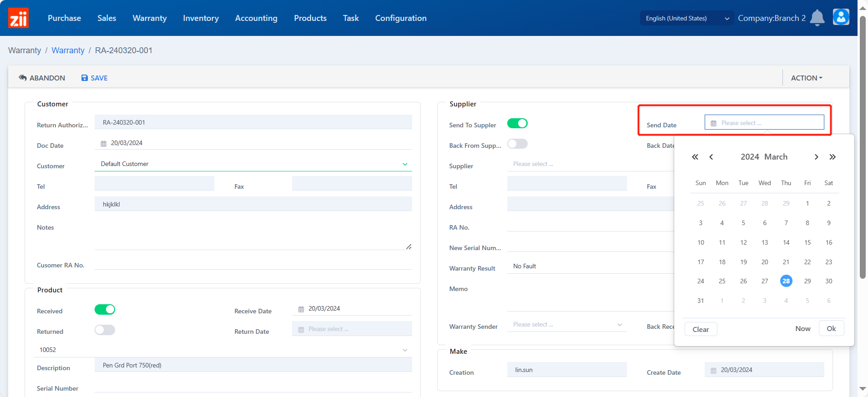Go to previous month in calendar
This screenshot has height=397, width=868.
click(711, 157)
